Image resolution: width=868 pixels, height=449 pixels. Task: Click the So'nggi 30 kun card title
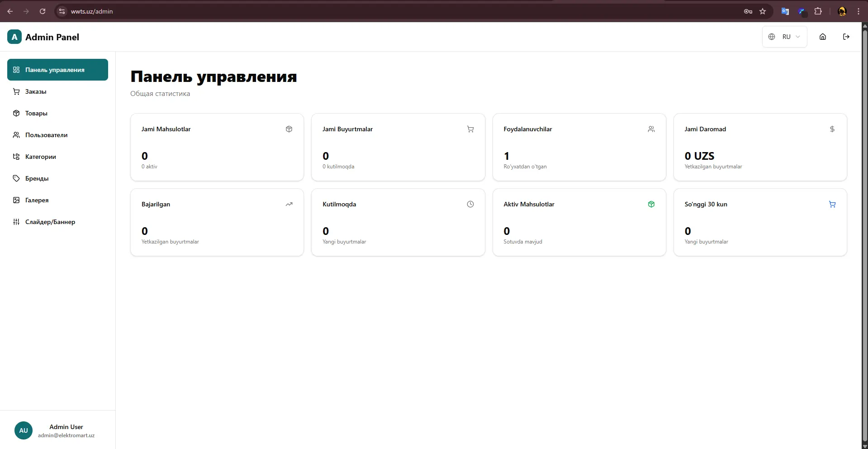[706, 204]
